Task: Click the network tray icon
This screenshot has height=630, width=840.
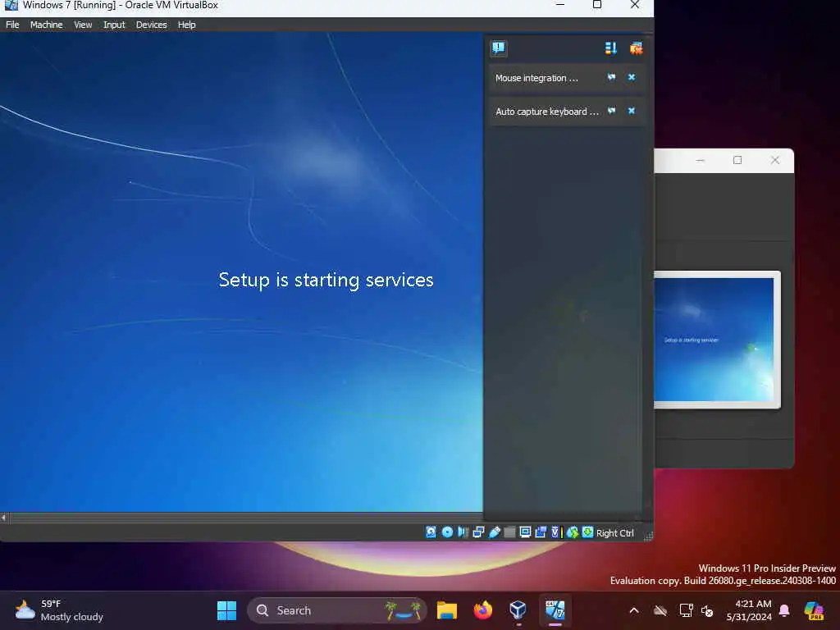Action: [686, 610]
